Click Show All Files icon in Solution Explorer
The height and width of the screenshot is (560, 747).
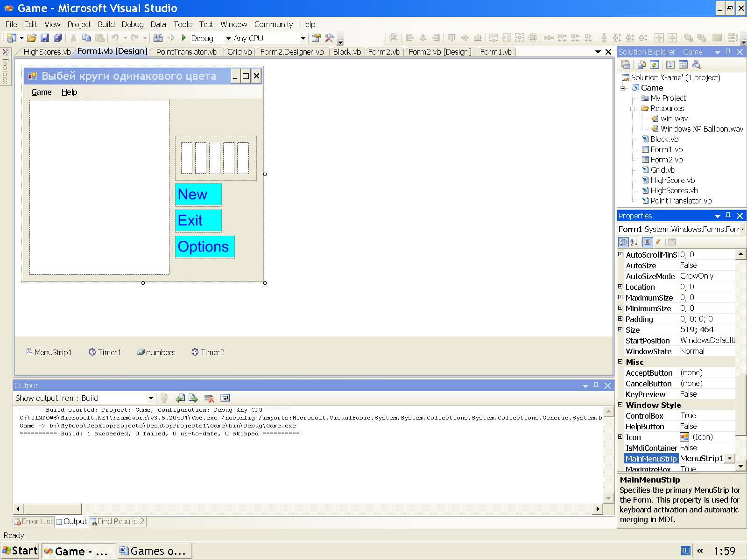[x=641, y=65]
